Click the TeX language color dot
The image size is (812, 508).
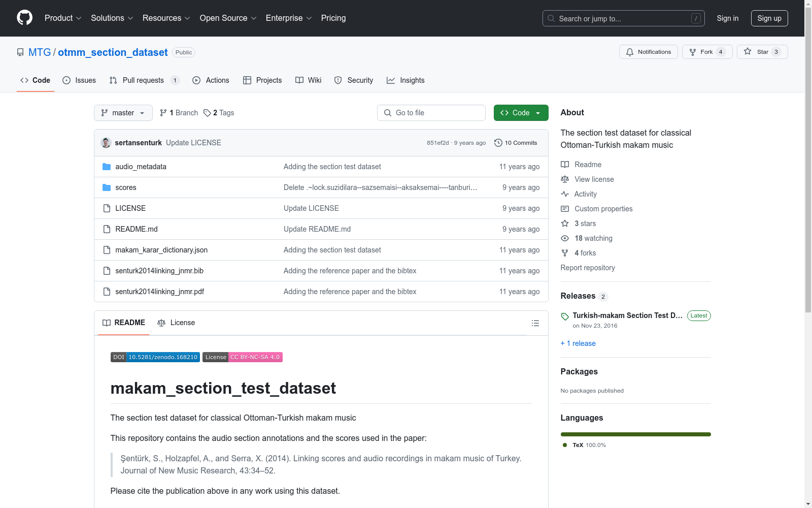click(565, 445)
